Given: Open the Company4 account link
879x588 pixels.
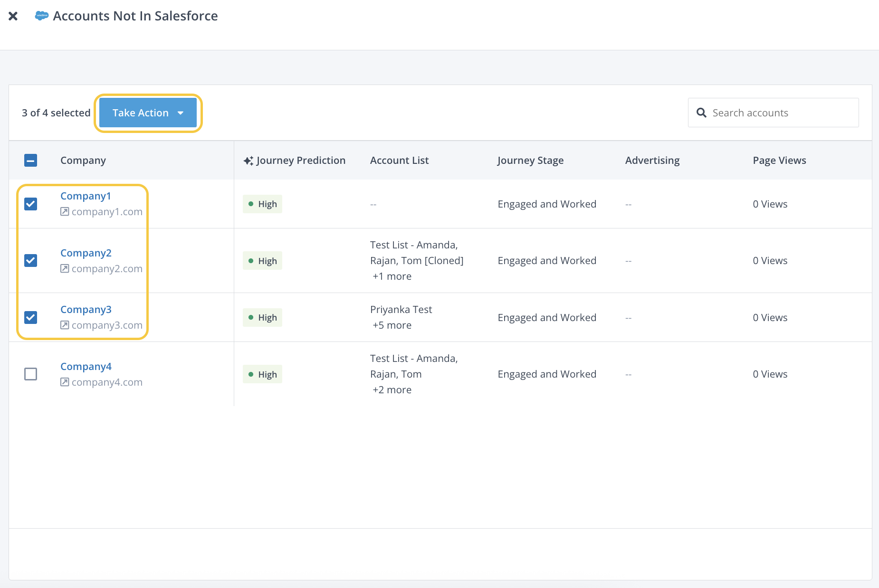Looking at the screenshot, I should point(86,367).
